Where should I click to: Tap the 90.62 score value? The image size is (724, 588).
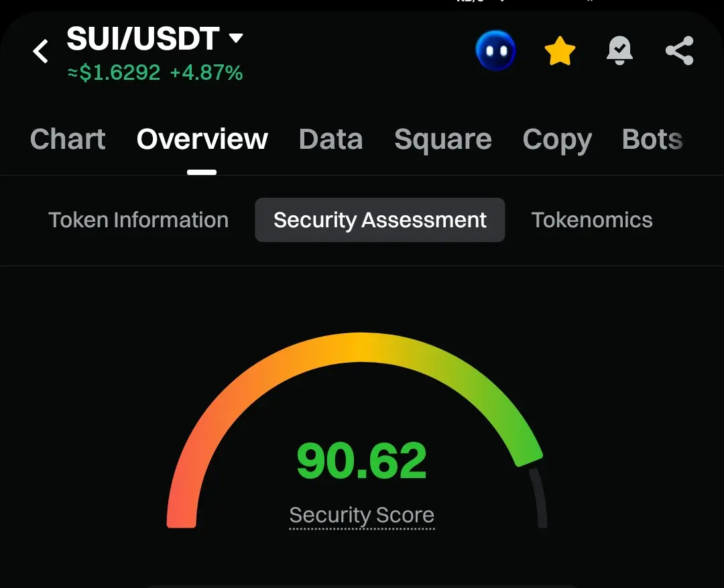(x=361, y=461)
